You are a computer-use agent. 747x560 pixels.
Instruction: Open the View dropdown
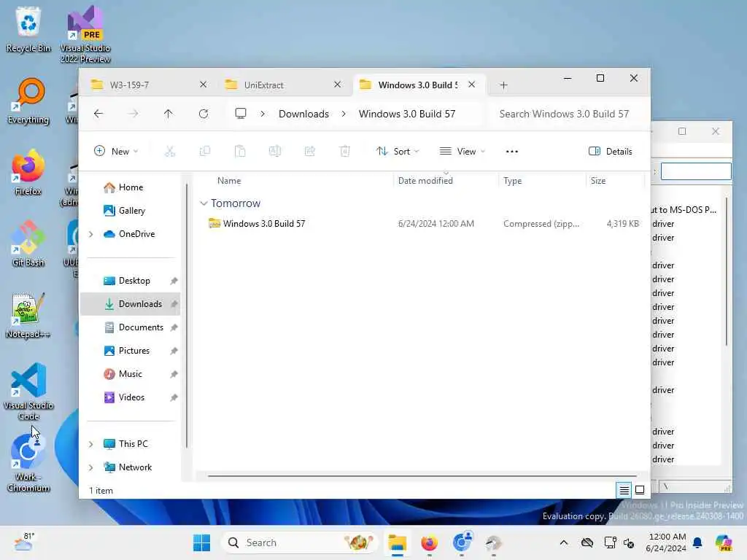click(462, 152)
